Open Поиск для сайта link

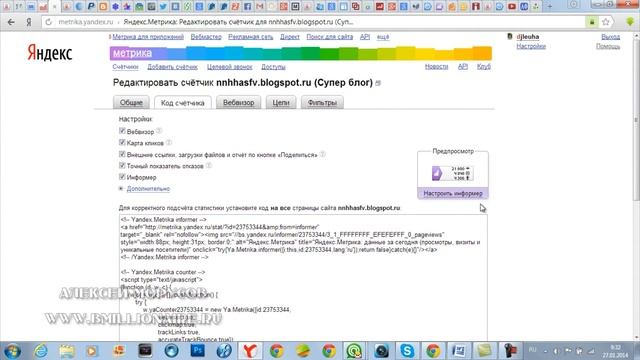pos(329,37)
